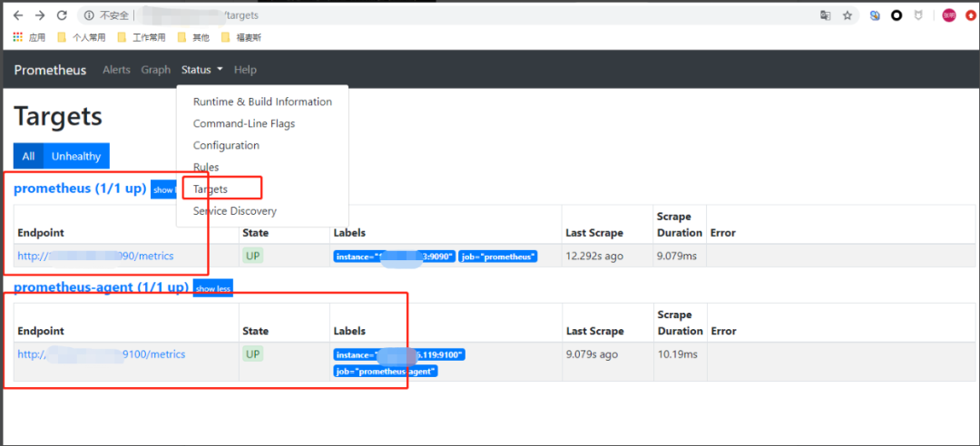This screenshot has width=980, height=446.
Task: Click the shield extension icon
Action: 918,15
